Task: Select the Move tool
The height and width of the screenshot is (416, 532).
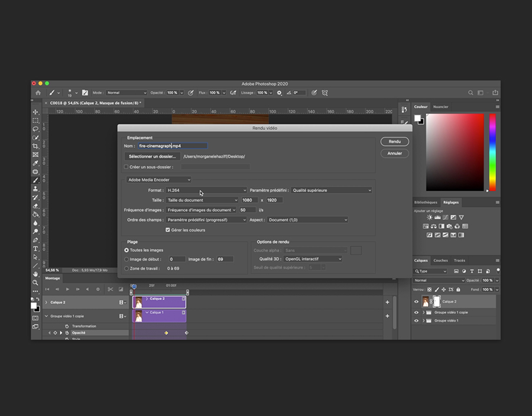Action: [x=35, y=112]
